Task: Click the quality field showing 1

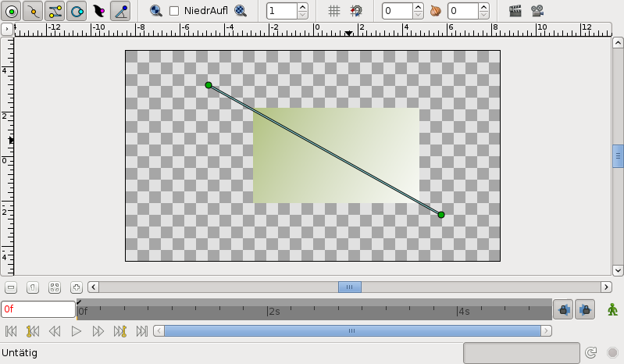Action: click(282, 11)
